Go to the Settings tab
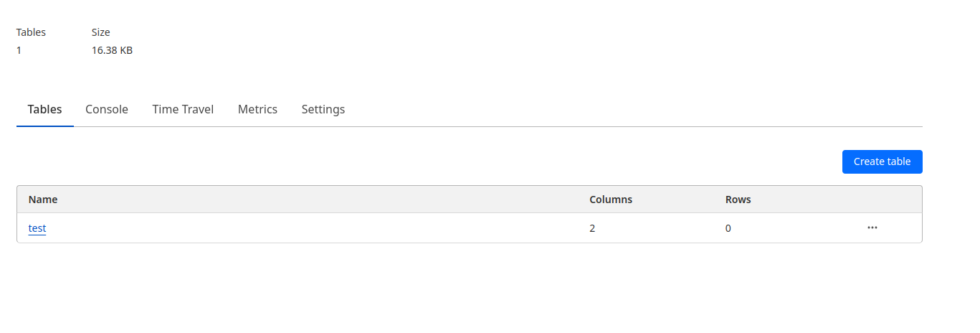The image size is (980, 333). pos(323,110)
